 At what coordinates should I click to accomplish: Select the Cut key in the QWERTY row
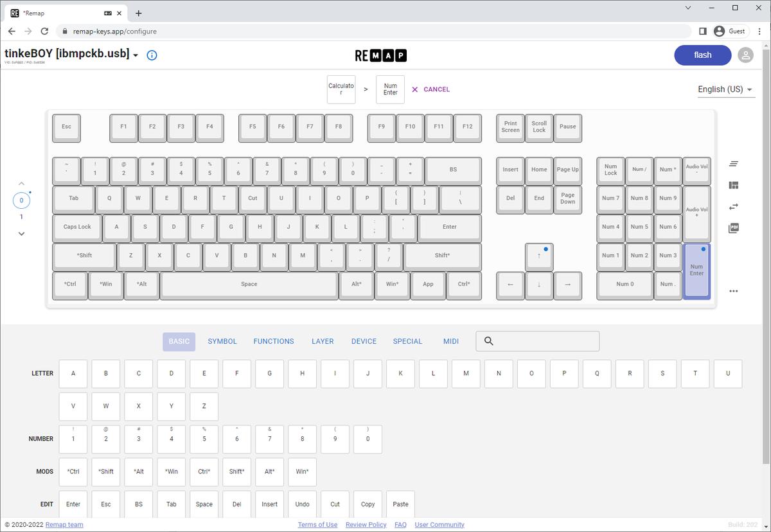[253, 199]
